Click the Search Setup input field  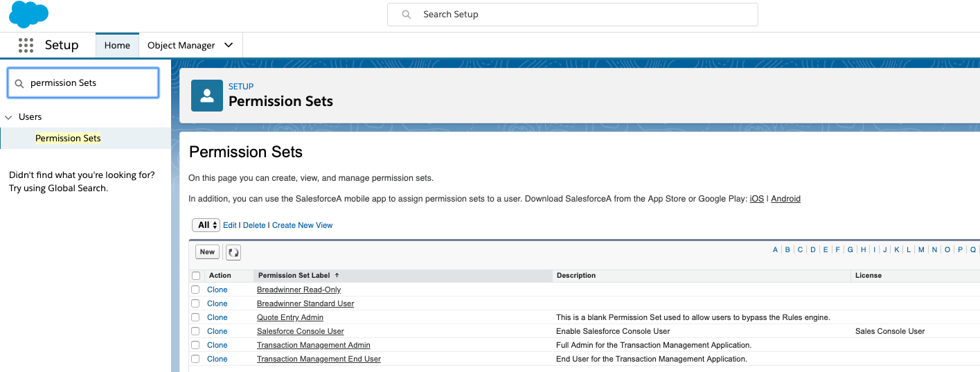click(573, 15)
